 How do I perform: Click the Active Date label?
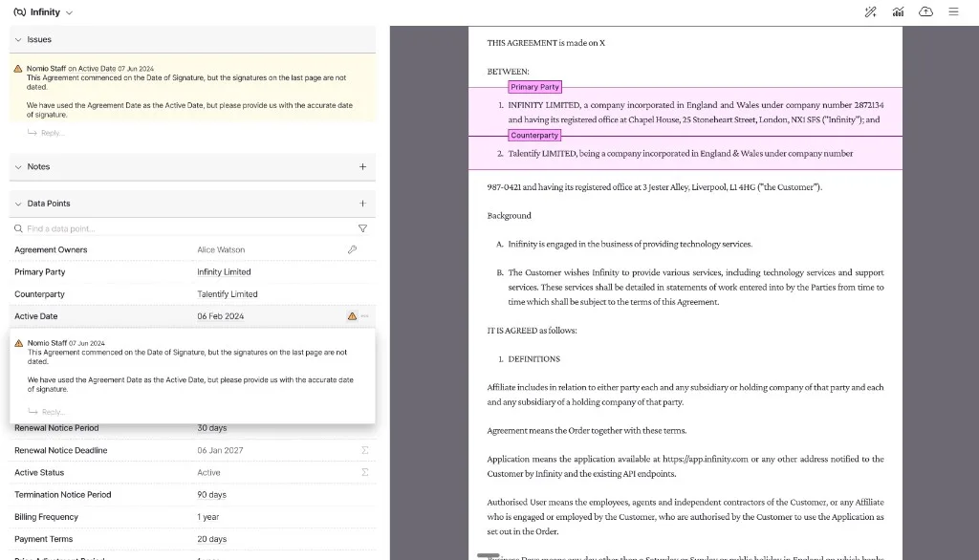35,316
